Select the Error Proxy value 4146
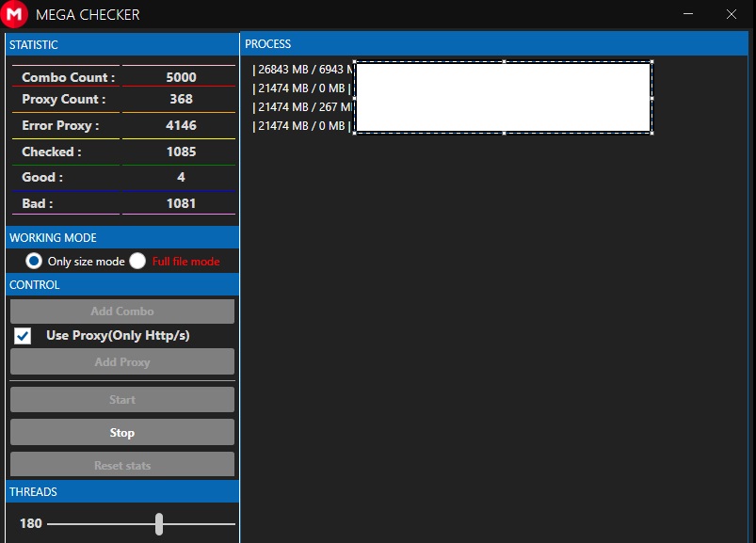756x543 pixels. (x=181, y=125)
